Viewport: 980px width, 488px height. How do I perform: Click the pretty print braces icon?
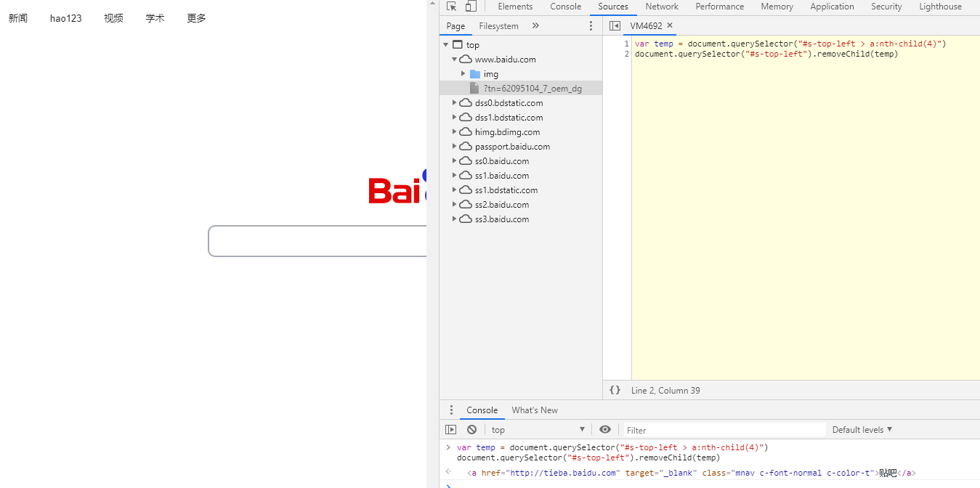point(615,390)
